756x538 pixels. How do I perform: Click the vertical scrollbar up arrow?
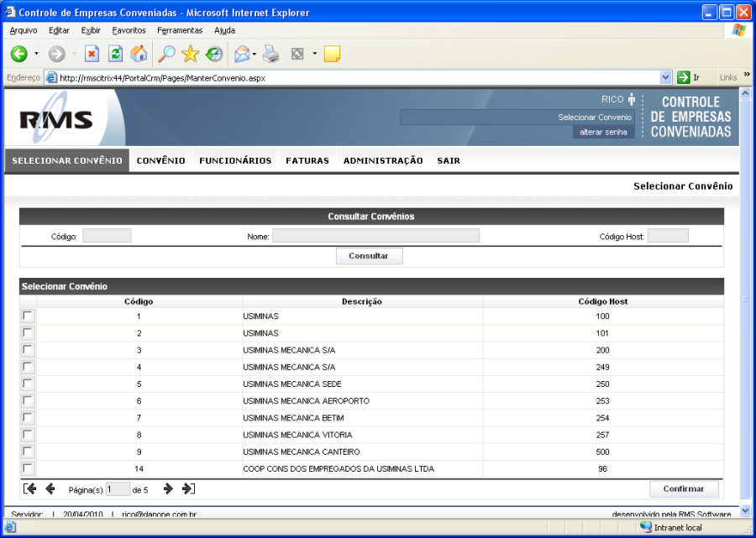point(745,93)
